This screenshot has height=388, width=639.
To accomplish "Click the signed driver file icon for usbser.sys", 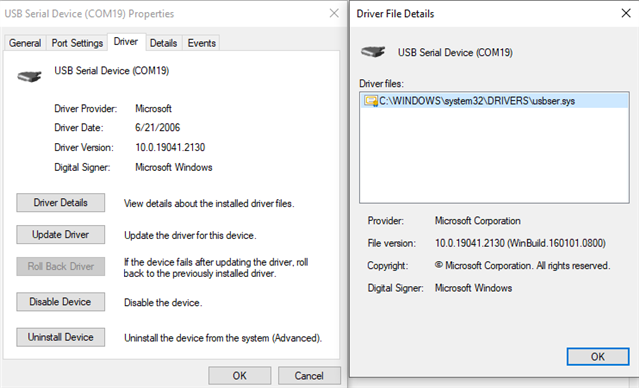I will (x=371, y=101).
